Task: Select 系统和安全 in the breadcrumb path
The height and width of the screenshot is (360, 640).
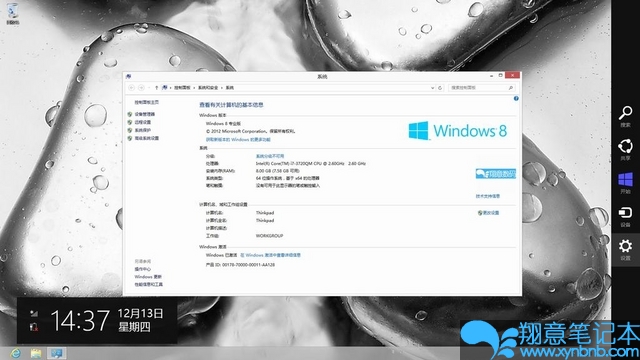Action: [x=208, y=88]
